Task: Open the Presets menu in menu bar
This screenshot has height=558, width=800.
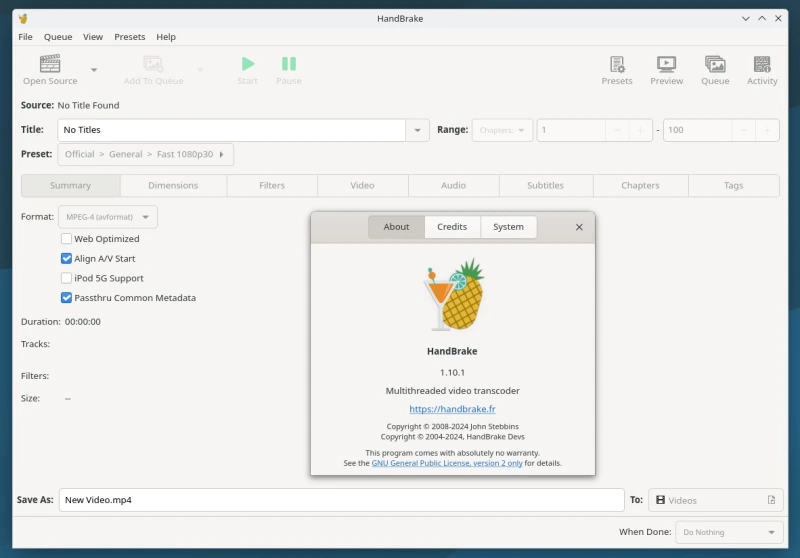Action: [x=130, y=37]
